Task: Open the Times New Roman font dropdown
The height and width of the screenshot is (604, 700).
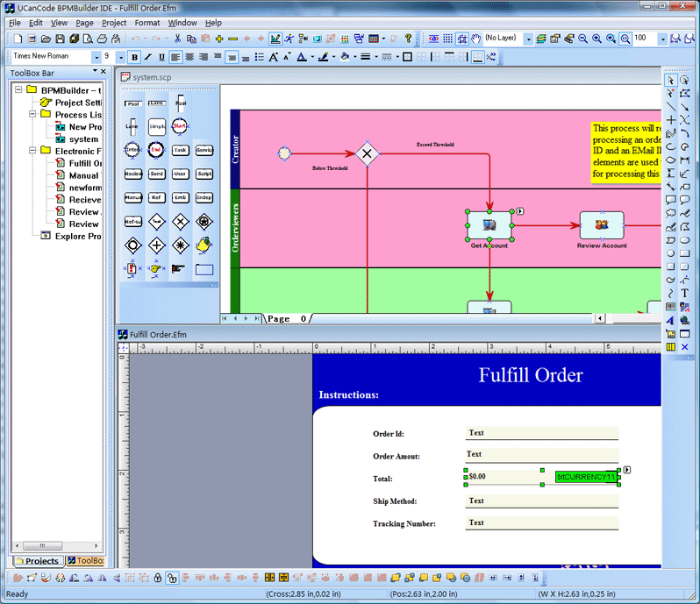Action: click(x=96, y=58)
